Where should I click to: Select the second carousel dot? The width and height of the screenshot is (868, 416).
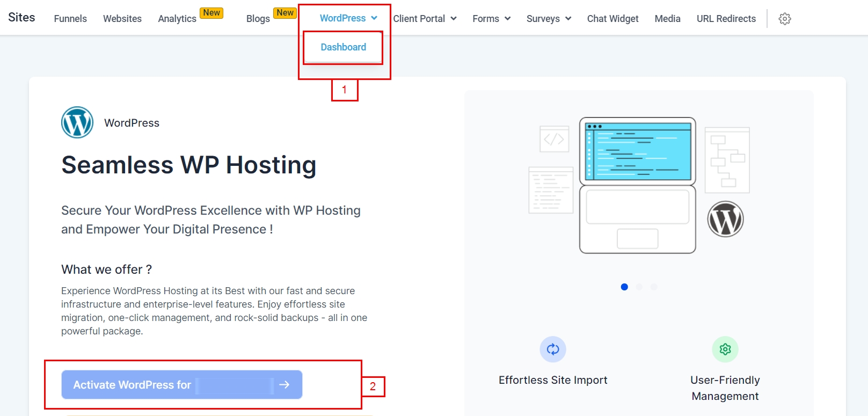click(639, 287)
